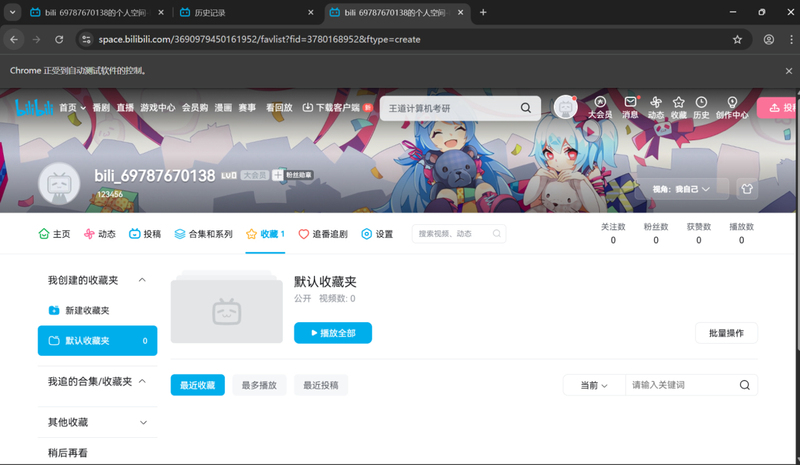Click 批量操作 button

coord(726,333)
